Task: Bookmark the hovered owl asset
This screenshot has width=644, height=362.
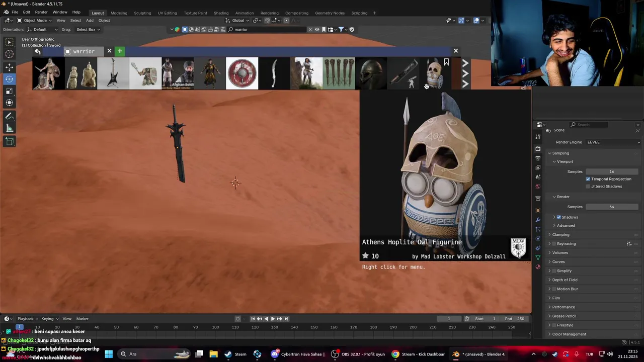Action: click(446, 62)
